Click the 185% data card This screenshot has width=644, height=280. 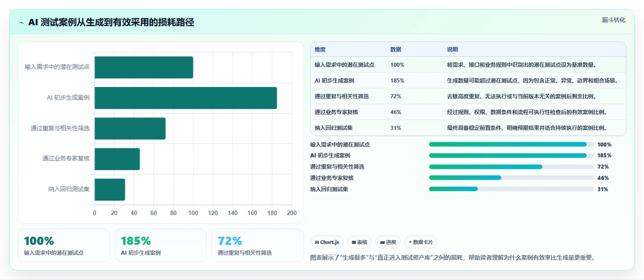coord(161,245)
